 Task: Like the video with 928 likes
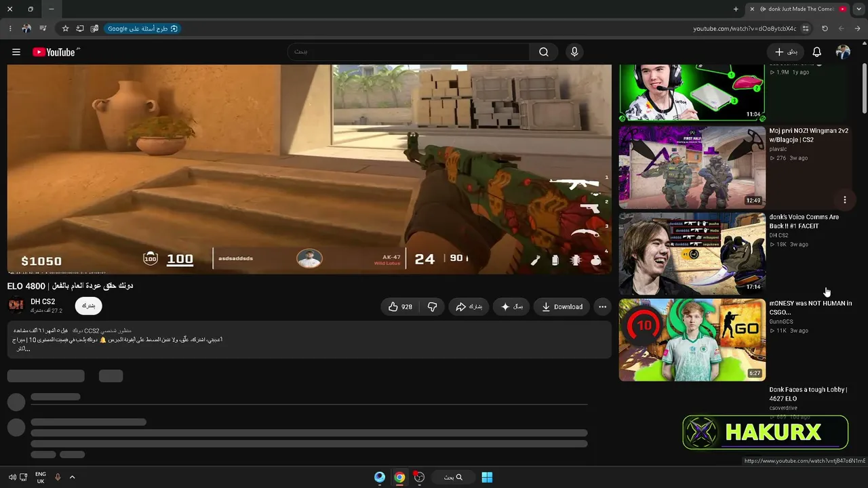(x=400, y=307)
